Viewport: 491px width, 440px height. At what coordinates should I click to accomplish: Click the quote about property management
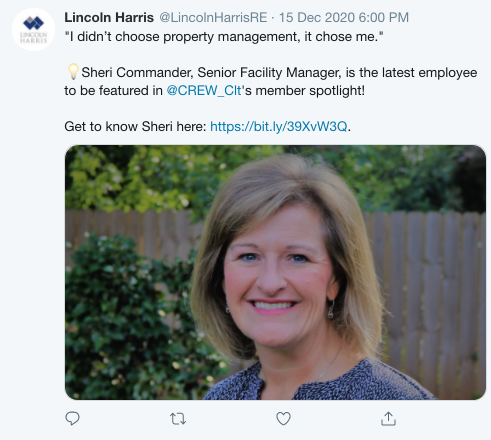click(x=224, y=37)
